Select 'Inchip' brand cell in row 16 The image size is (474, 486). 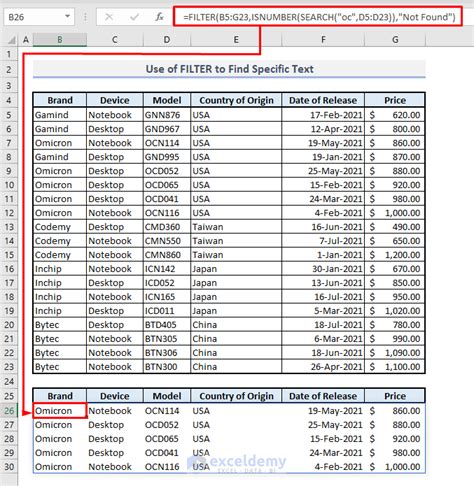point(60,269)
